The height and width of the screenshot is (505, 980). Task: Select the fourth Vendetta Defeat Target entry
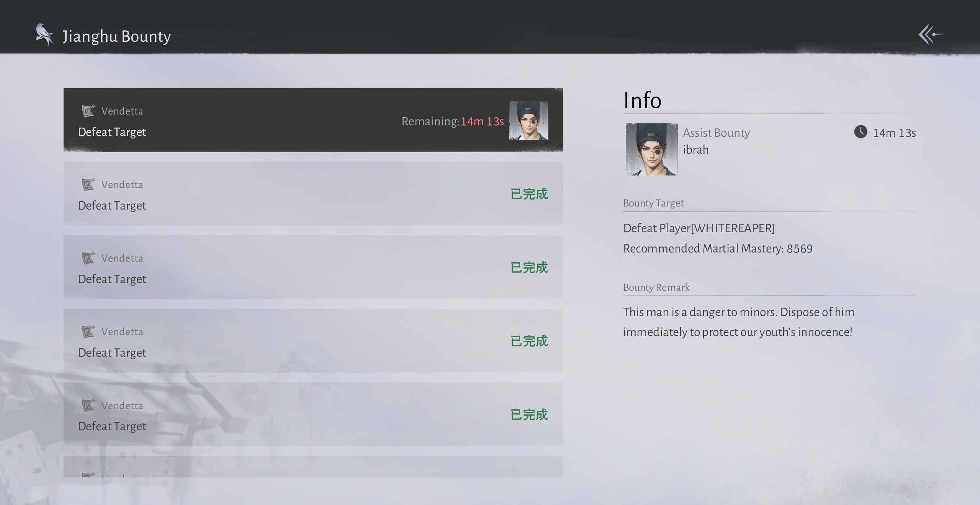coord(313,341)
